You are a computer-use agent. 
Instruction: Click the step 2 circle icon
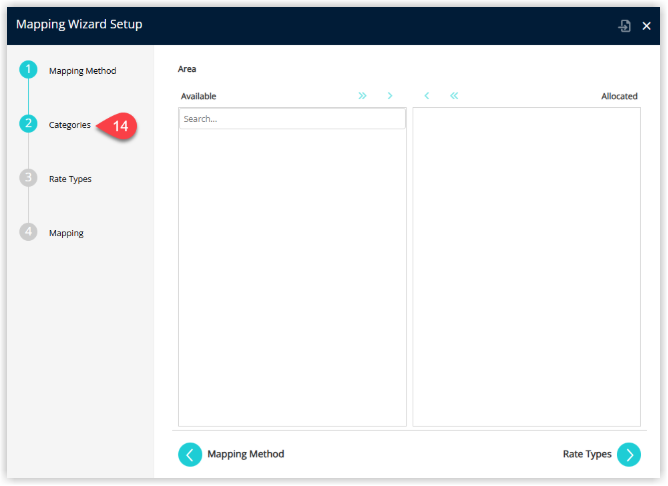28,124
